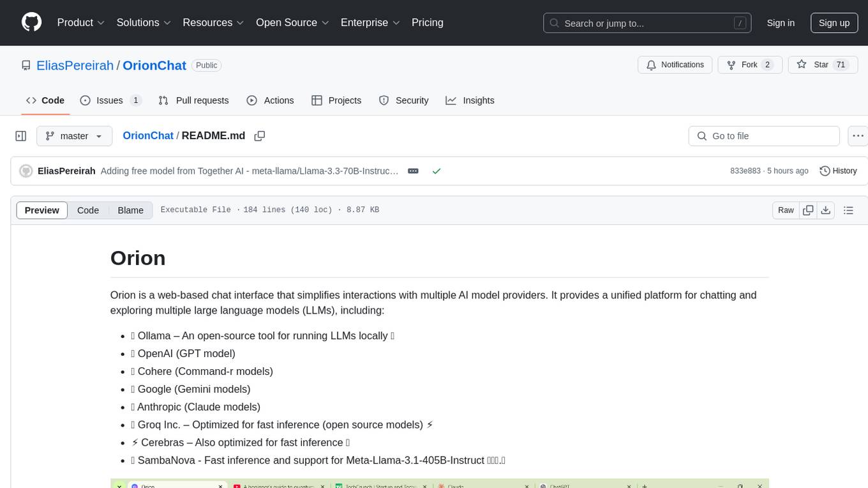Image resolution: width=868 pixels, height=488 pixels.
Task: Switch to the Insights tab
Action: click(470, 100)
